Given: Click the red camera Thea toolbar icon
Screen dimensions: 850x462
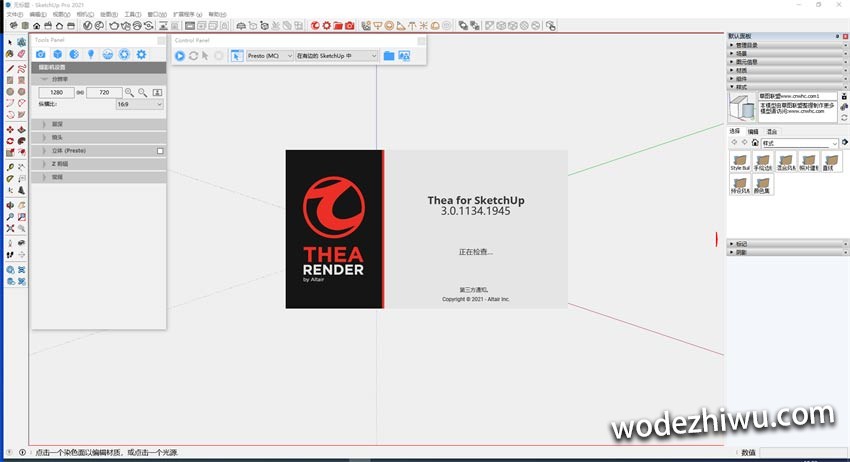Looking at the screenshot, I should click(350, 25).
